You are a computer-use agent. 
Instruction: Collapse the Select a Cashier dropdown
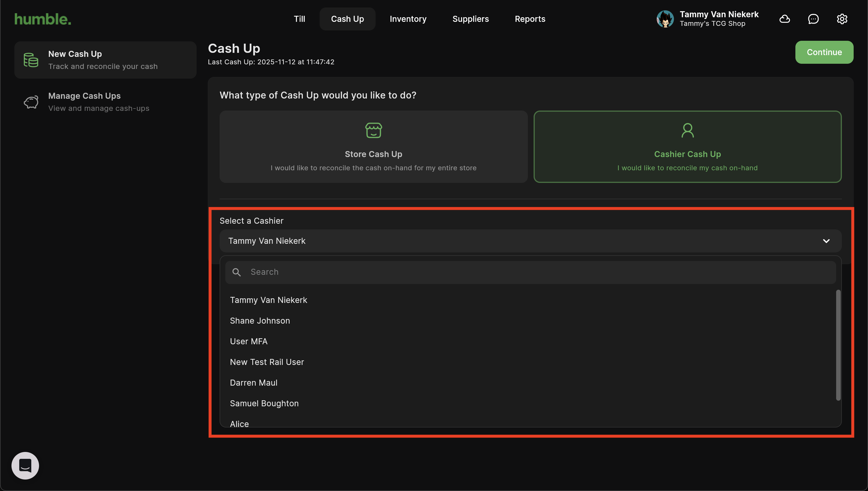826,241
